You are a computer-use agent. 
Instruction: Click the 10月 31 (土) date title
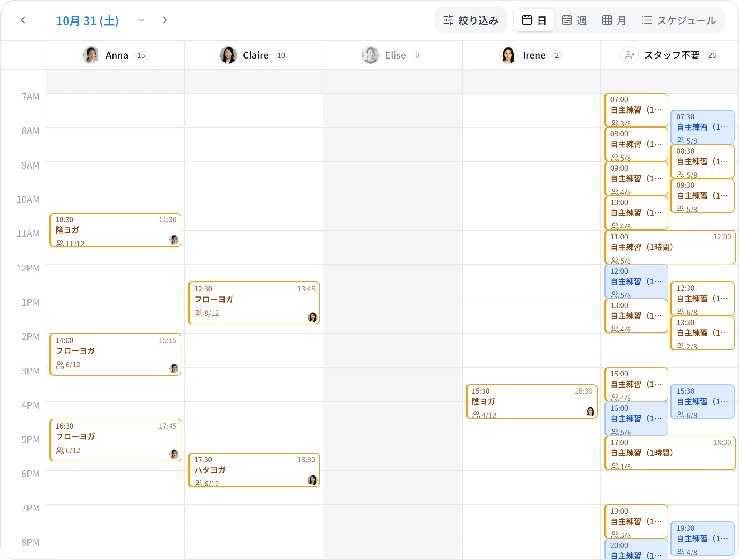click(87, 21)
